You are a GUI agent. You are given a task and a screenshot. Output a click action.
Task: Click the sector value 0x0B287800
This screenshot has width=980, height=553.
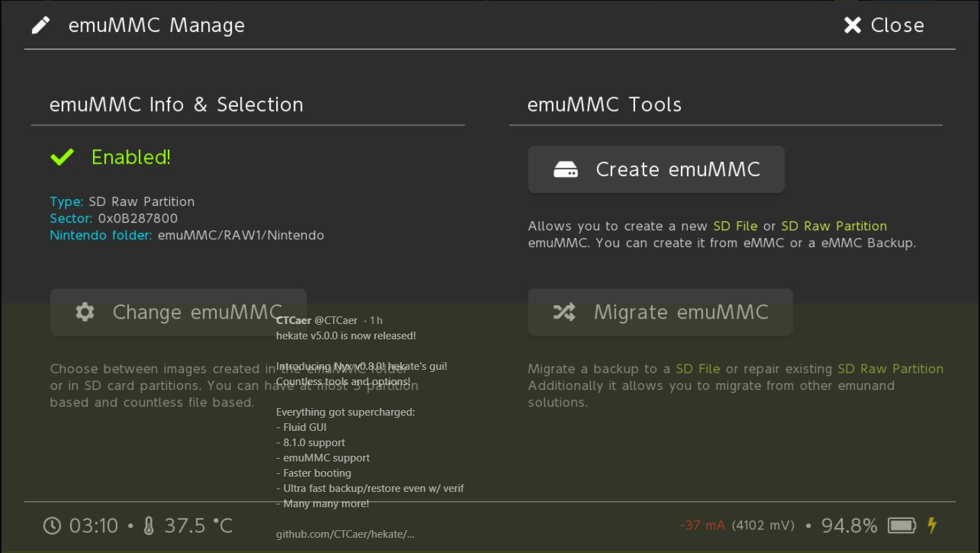(138, 219)
